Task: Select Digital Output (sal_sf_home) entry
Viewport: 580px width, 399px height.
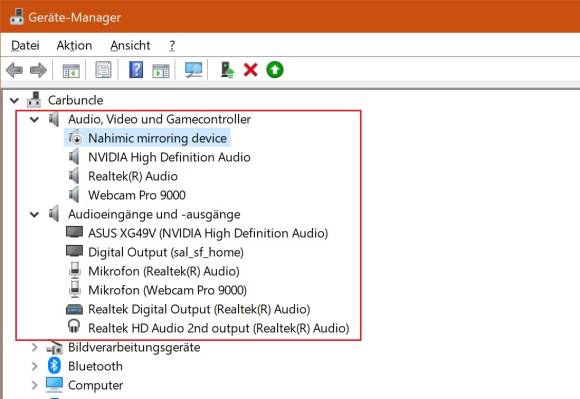Action: click(x=166, y=252)
